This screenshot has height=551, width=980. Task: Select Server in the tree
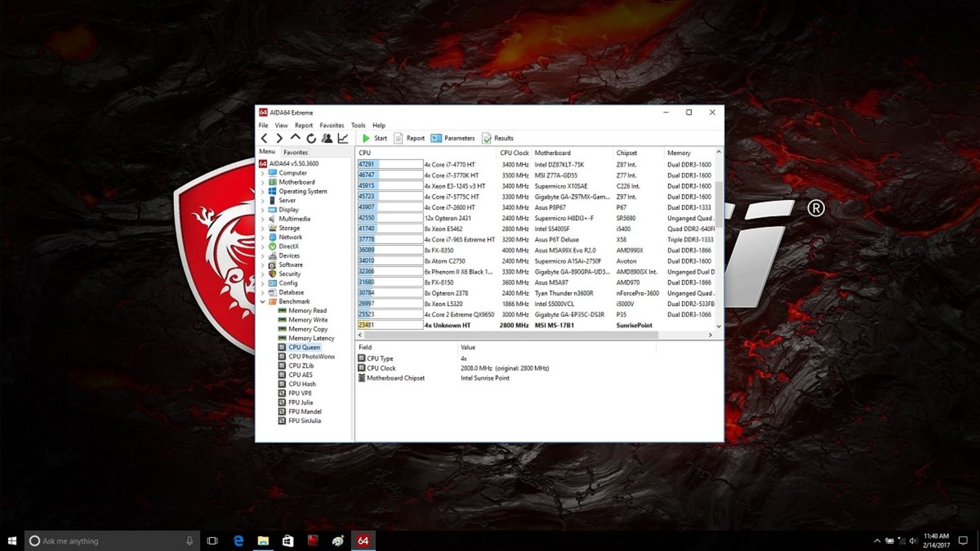[287, 201]
